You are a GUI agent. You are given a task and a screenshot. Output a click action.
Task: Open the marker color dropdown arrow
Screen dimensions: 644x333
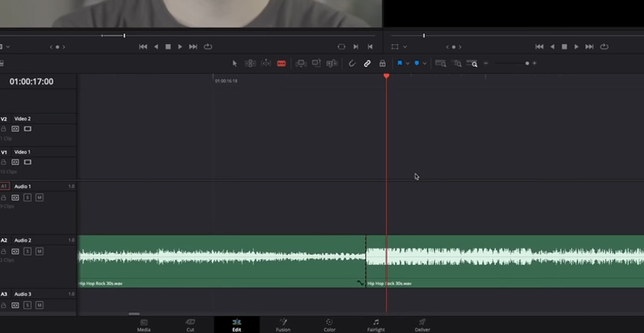(424, 64)
